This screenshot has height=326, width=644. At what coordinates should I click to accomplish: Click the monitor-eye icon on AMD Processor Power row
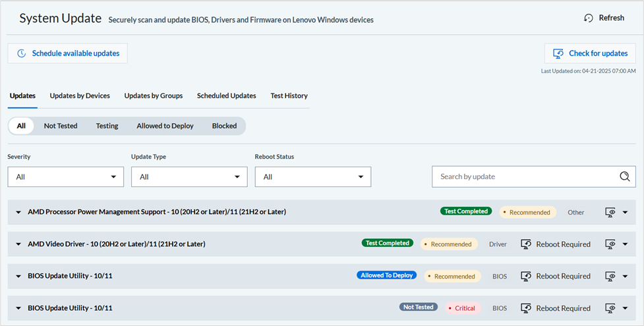[x=610, y=212]
